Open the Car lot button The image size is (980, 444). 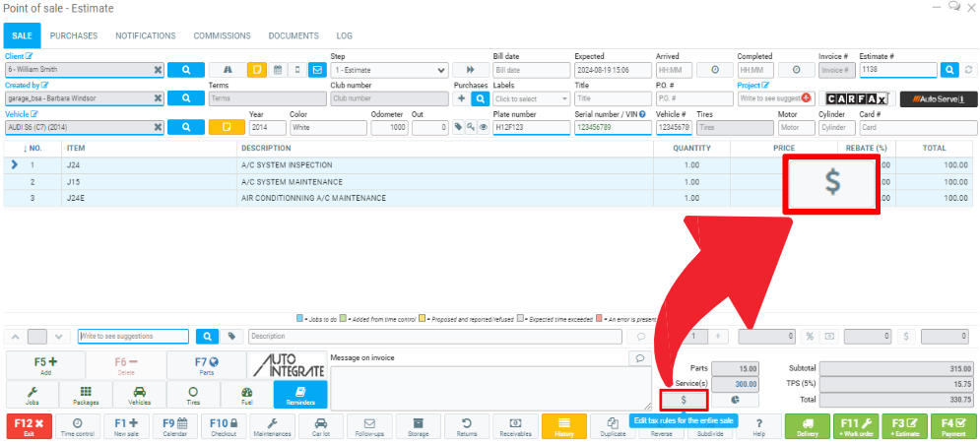point(320,426)
